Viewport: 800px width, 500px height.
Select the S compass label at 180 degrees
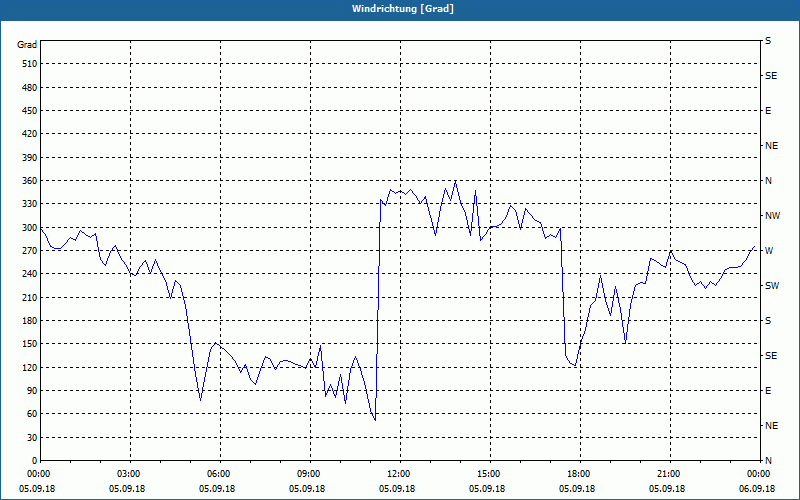[768, 321]
